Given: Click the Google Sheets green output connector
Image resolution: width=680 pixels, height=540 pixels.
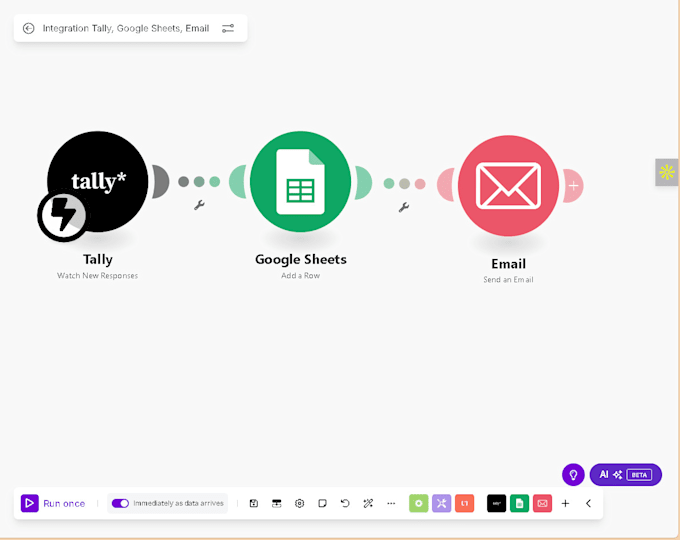Looking at the screenshot, I should click(363, 182).
